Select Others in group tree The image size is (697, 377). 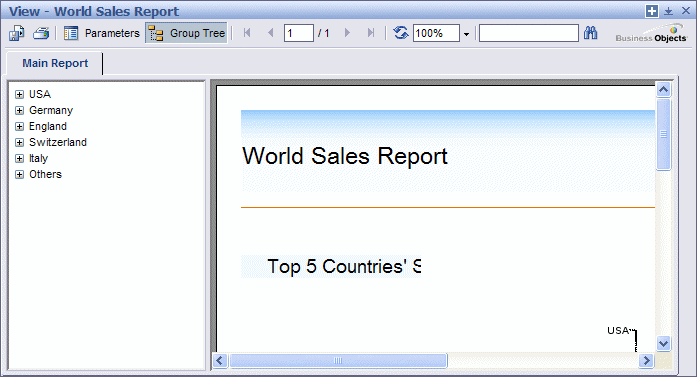pyautogui.click(x=45, y=174)
